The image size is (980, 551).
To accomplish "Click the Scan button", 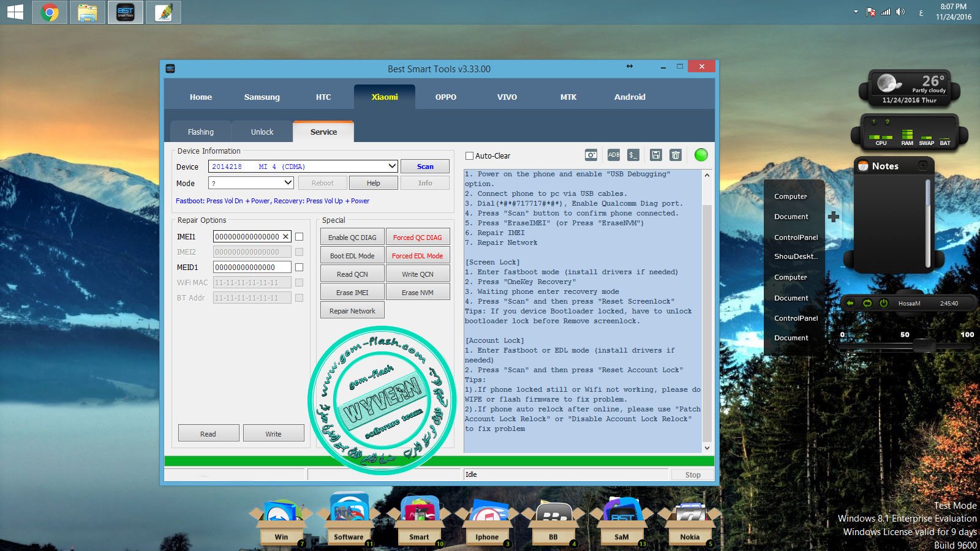I will (425, 167).
